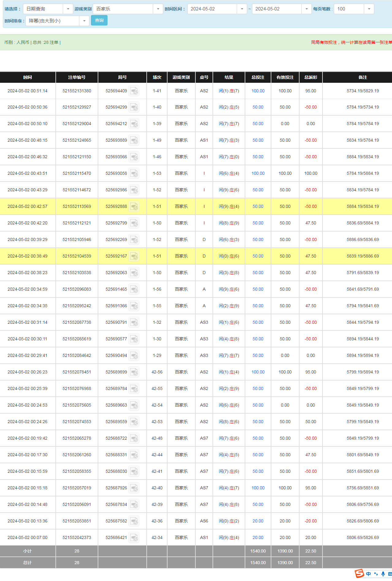392x581 pixels.
Task: View replay icon for round 525692799
Action: tap(134, 223)
